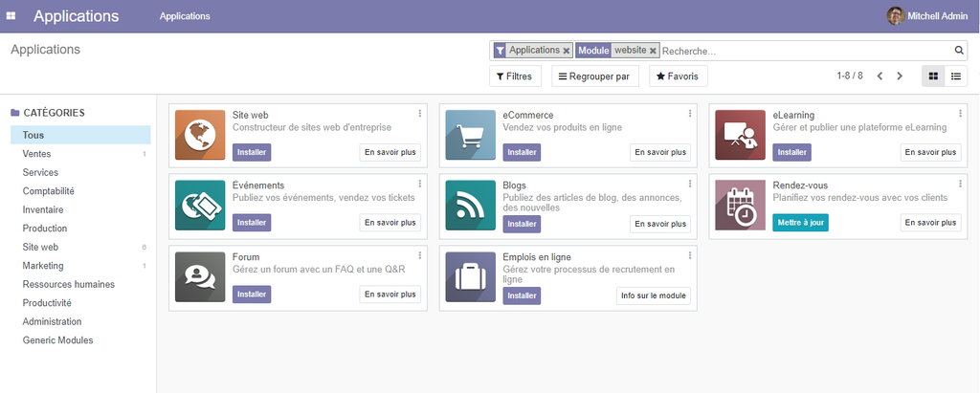Go to previous page of results

click(880, 76)
